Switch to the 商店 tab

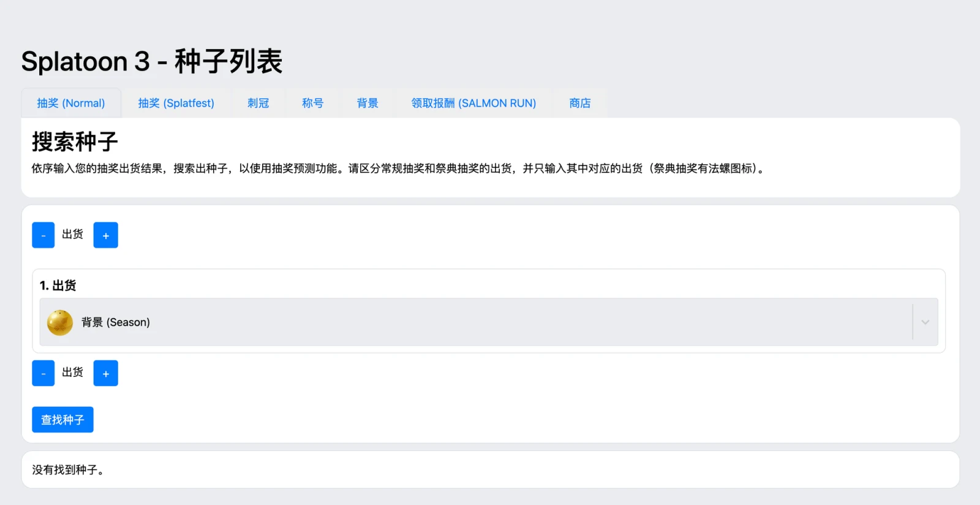click(x=580, y=103)
